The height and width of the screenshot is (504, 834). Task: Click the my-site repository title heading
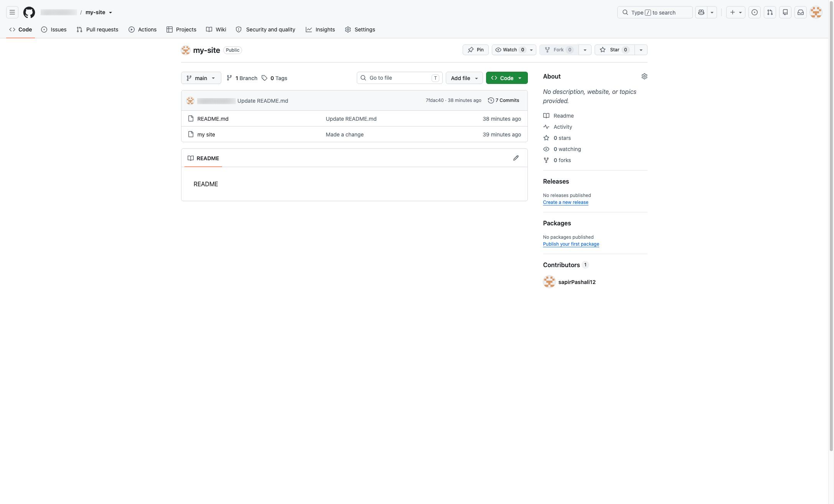[x=206, y=50]
